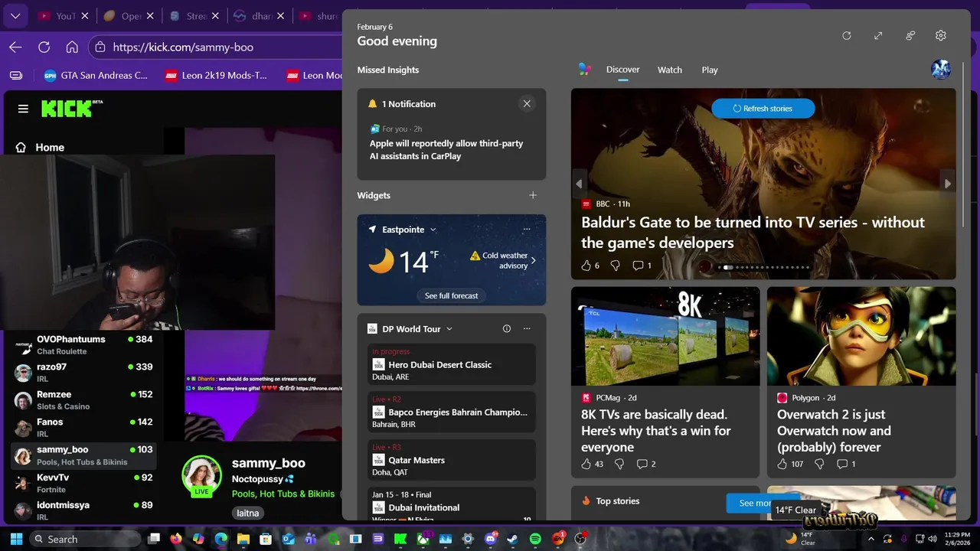Open comments on the Overwatch 2 article
The image size is (980, 551).
tap(846, 464)
